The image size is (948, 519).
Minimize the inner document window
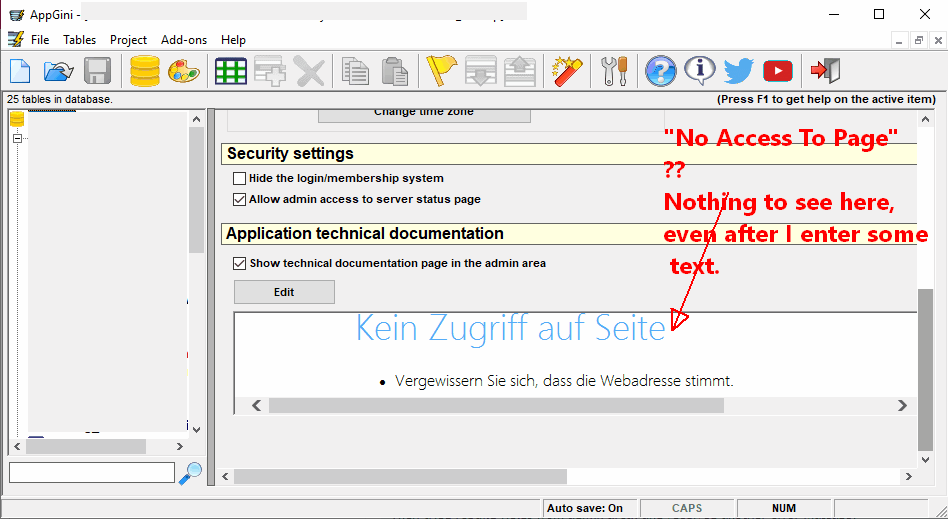point(899,41)
